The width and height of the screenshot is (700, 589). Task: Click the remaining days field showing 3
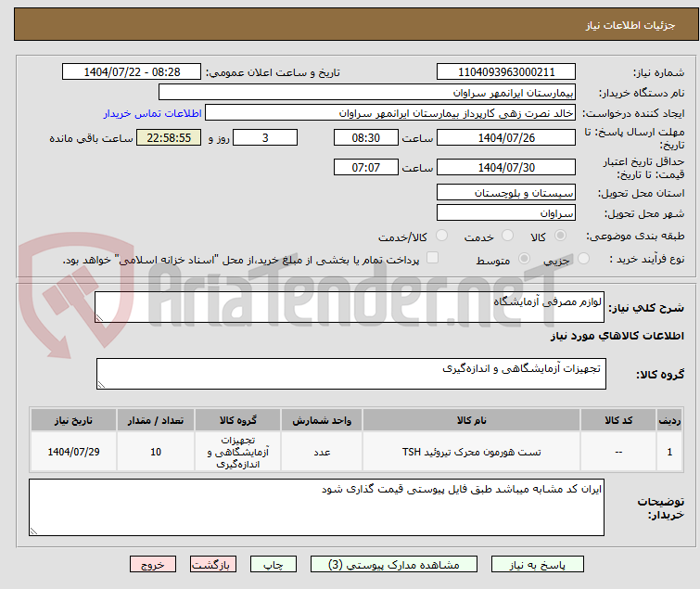pyautogui.click(x=265, y=137)
